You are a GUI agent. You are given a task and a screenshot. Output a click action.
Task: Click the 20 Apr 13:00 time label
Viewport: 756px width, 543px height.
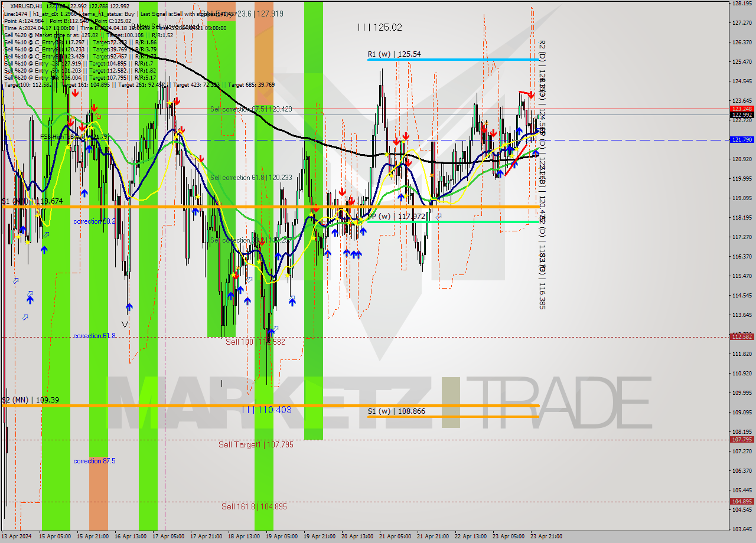[357, 537]
